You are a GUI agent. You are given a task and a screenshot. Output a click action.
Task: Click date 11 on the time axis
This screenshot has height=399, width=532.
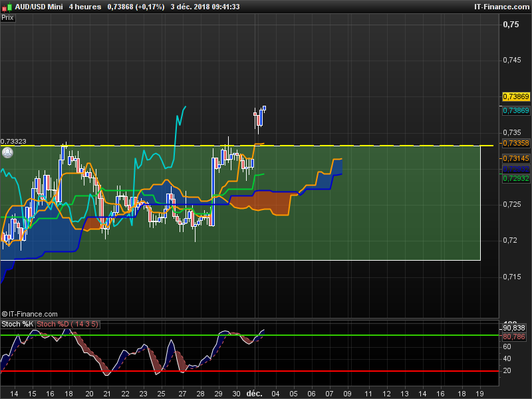click(368, 394)
